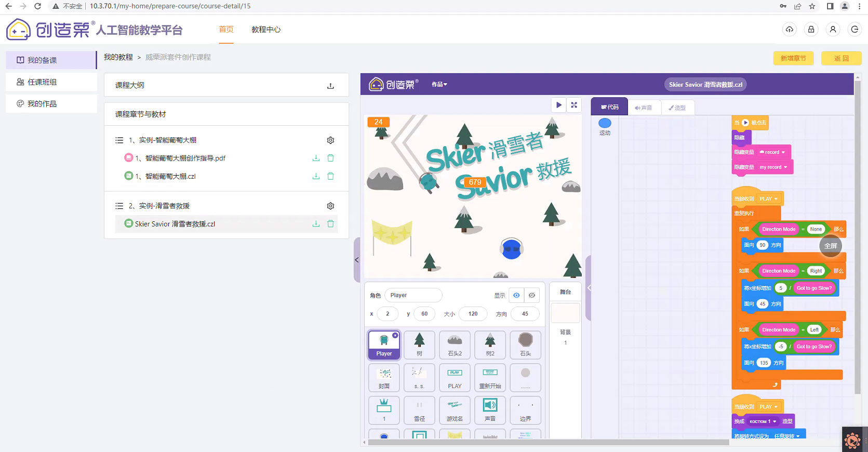The height and width of the screenshot is (452, 868).
Task: Click the lock icon in top header
Action: tap(811, 30)
